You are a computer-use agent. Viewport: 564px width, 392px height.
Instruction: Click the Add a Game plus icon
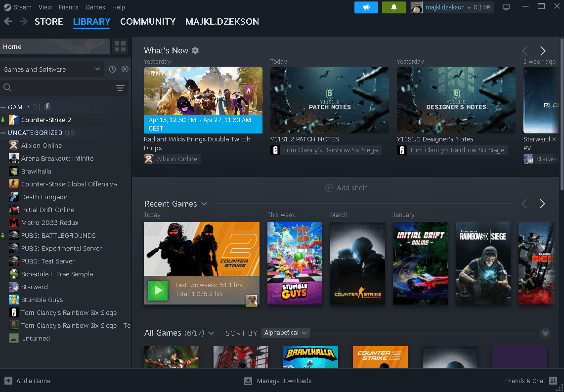point(8,381)
